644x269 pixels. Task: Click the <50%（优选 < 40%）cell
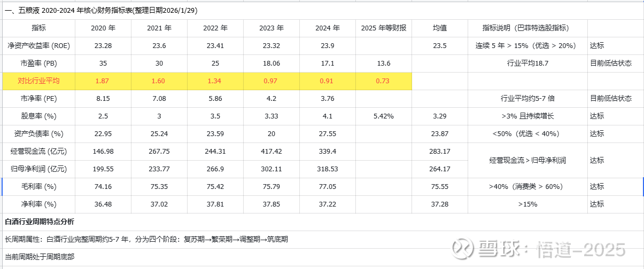click(527, 134)
